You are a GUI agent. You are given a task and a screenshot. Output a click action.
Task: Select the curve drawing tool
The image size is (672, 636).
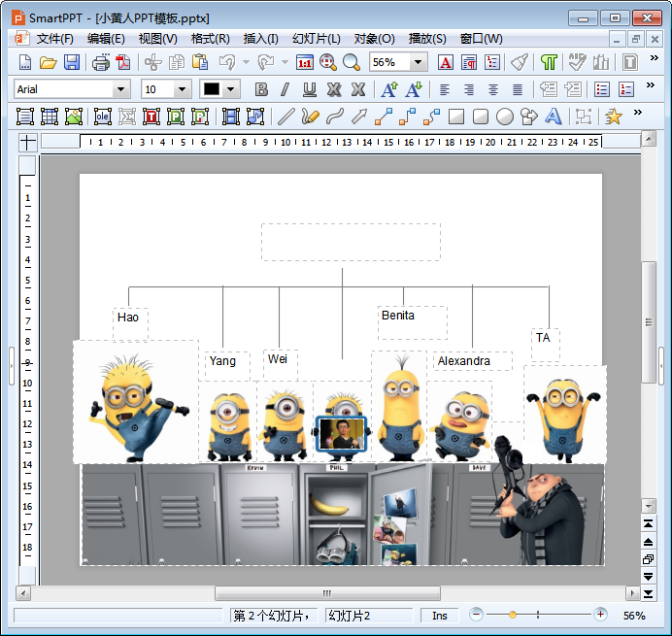click(335, 117)
